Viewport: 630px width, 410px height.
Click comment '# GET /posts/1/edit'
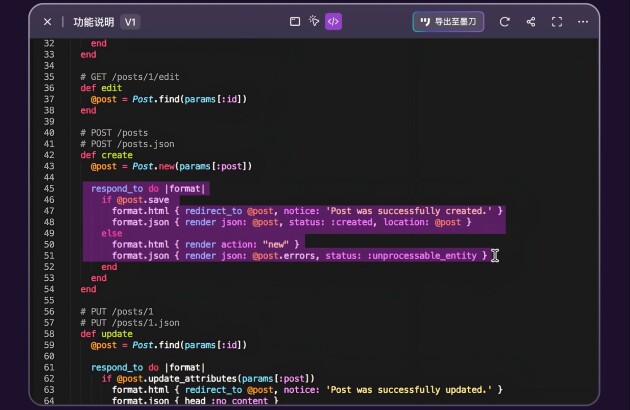click(x=130, y=77)
